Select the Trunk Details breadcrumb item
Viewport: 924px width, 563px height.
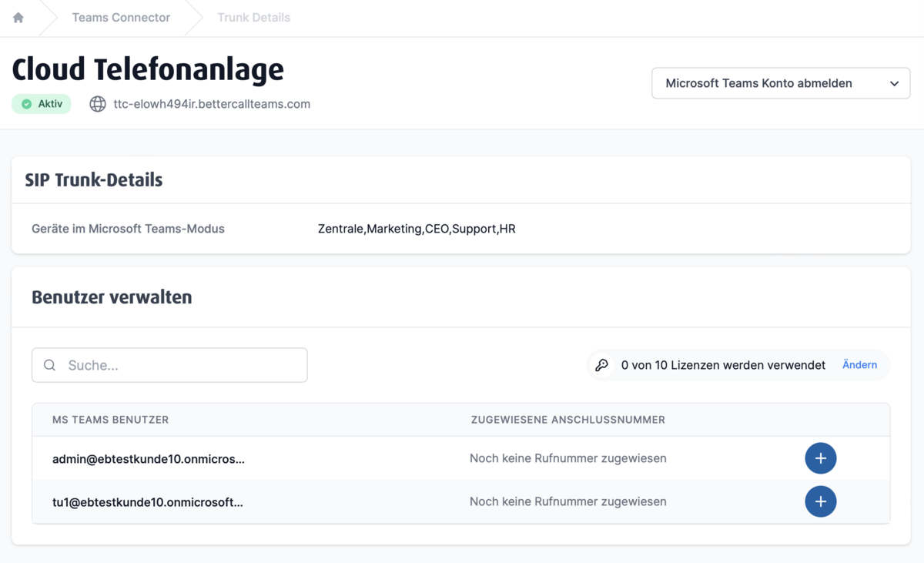click(253, 18)
